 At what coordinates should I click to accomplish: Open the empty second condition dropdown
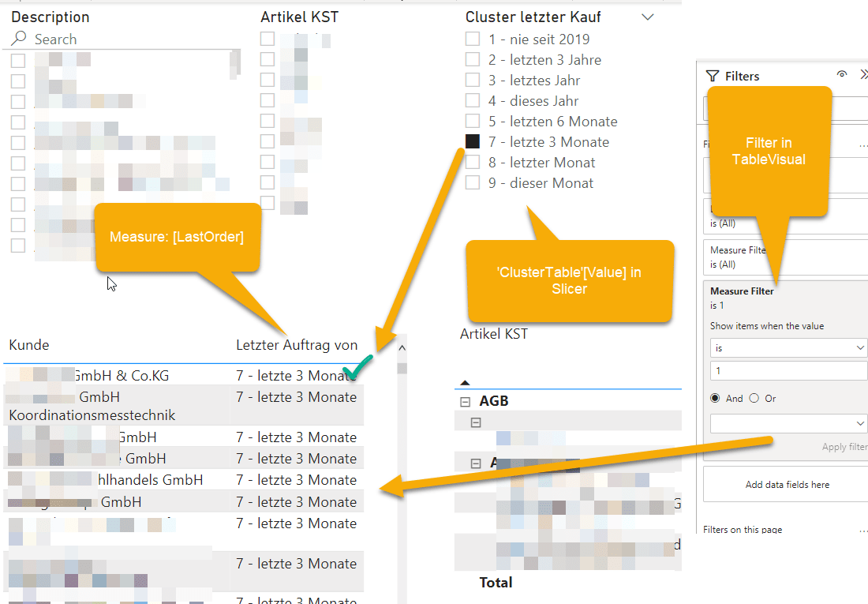coord(788,422)
